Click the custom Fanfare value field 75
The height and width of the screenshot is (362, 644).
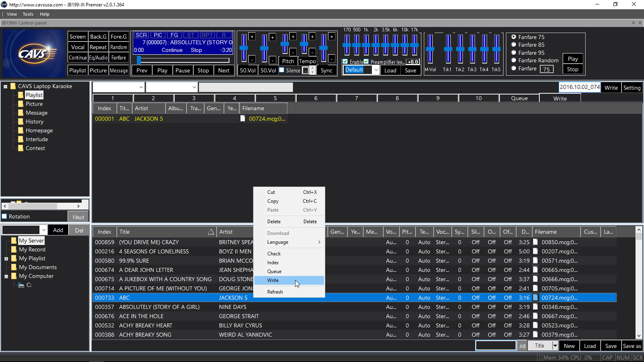547,69
